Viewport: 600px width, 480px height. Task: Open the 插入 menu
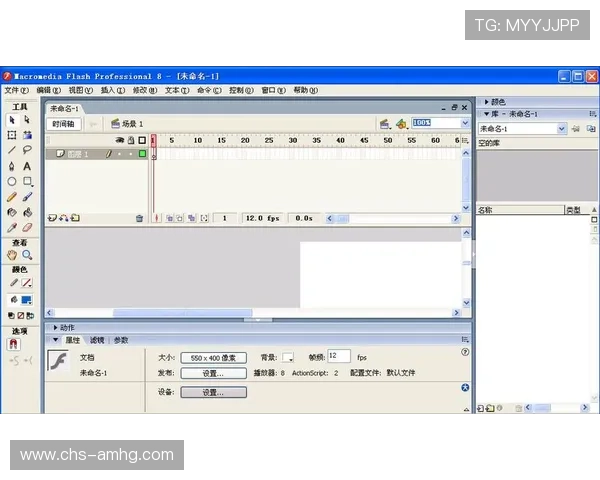pos(113,90)
